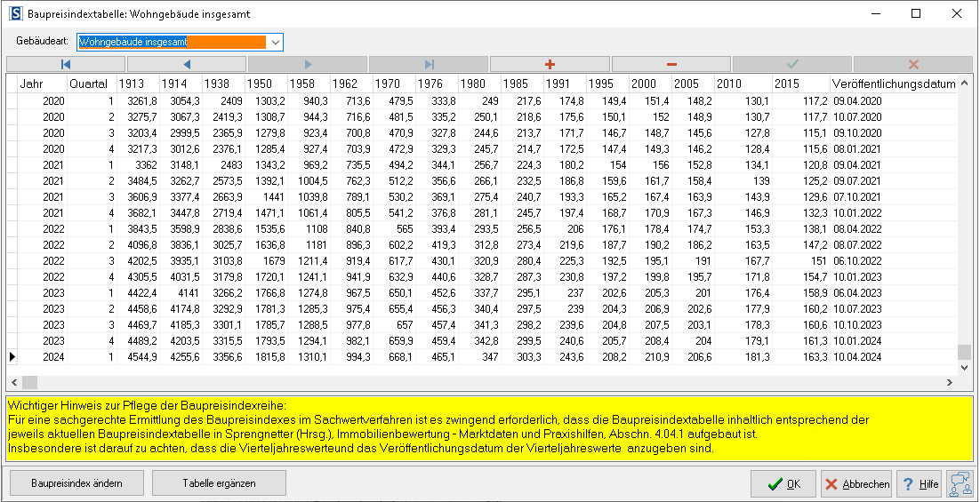This screenshot has height=502, width=980.
Task: Select date 06.10.2022 cell
Action: [x=894, y=261]
